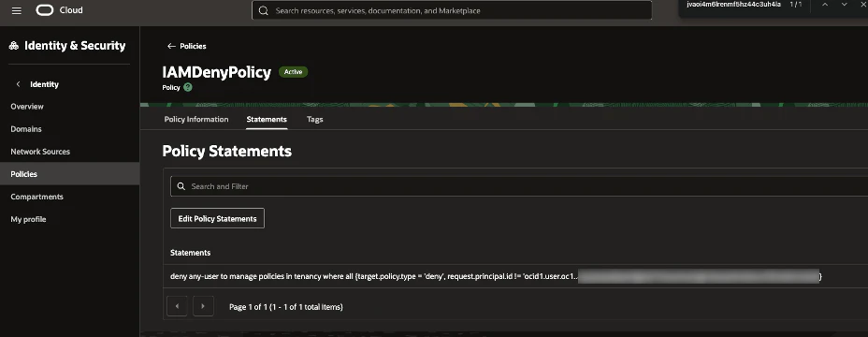Close the find bar

pyautogui.click(x=863, y=5)
